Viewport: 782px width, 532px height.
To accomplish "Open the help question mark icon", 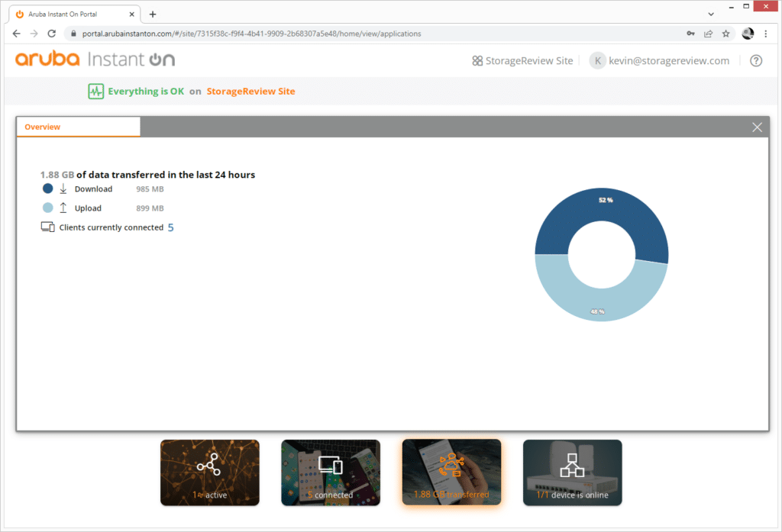I will [x=756, y=61].
